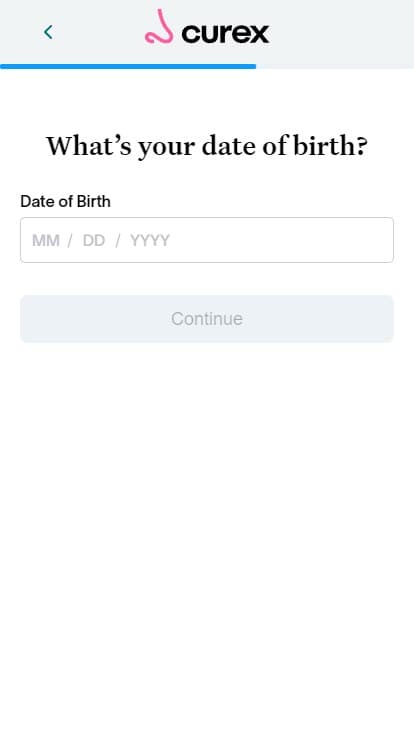414x736 pixels.
Task: Click the slash between DD and YYYY
Action: (118, 241)
